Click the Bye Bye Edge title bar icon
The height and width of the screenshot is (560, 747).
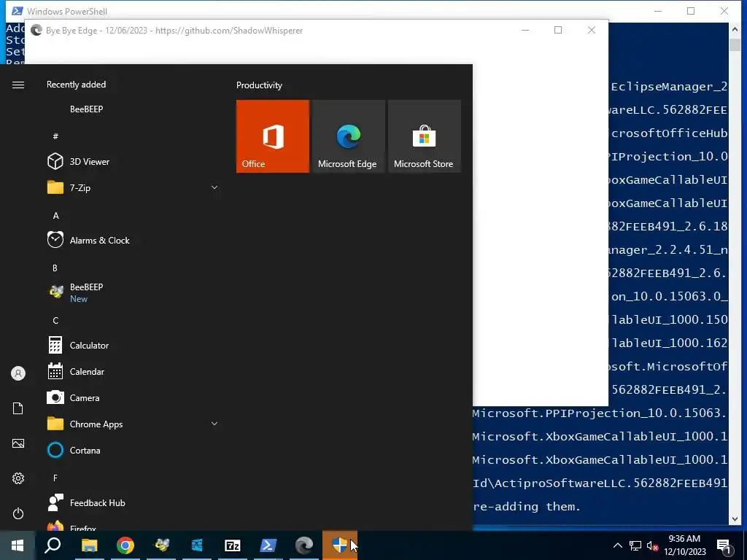36,31
